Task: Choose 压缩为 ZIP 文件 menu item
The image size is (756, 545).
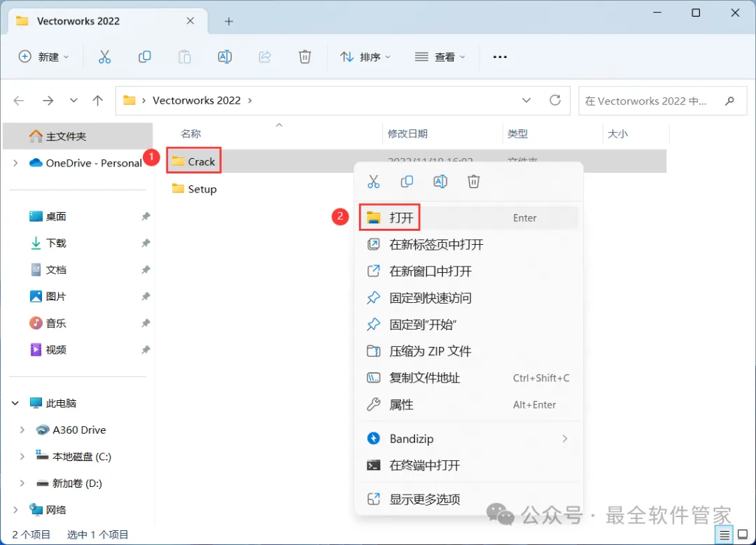Action: pos(468,351)
